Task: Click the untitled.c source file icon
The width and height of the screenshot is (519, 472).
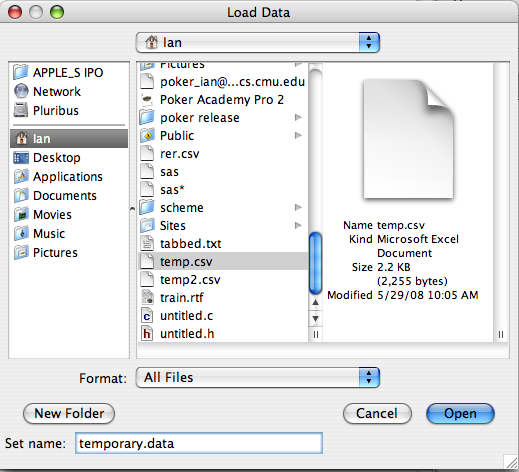Action: [x=147, y=315]
